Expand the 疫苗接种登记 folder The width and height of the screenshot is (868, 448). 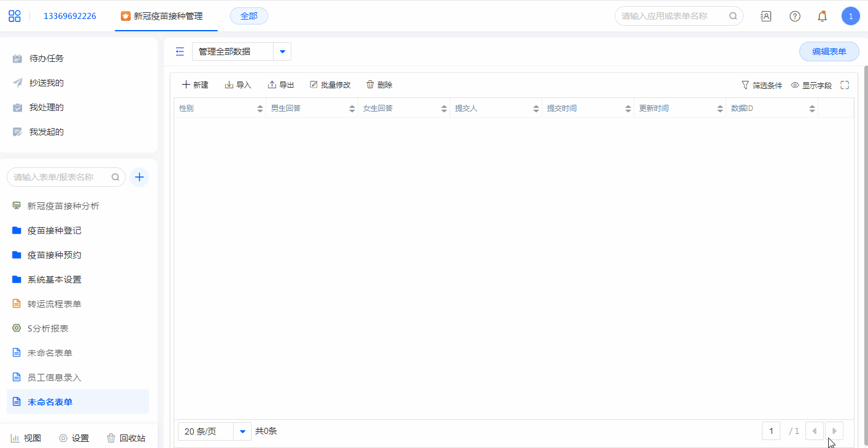click(x=54, y=230)
